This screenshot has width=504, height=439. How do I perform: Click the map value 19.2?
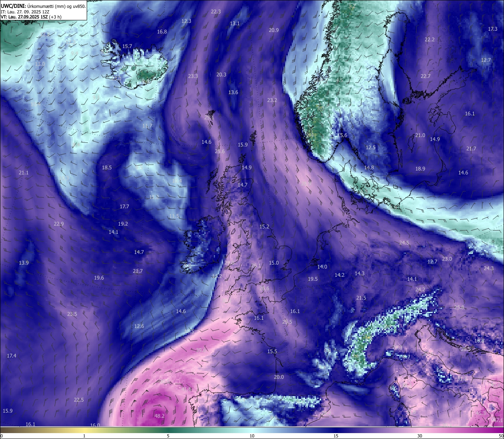pyautogui.click(x=123, y=224)
